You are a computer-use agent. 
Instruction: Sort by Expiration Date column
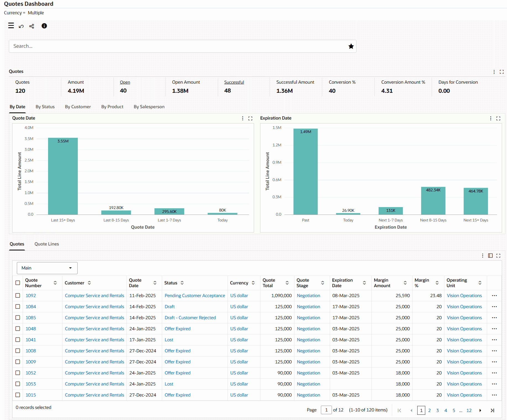(364, 283)
